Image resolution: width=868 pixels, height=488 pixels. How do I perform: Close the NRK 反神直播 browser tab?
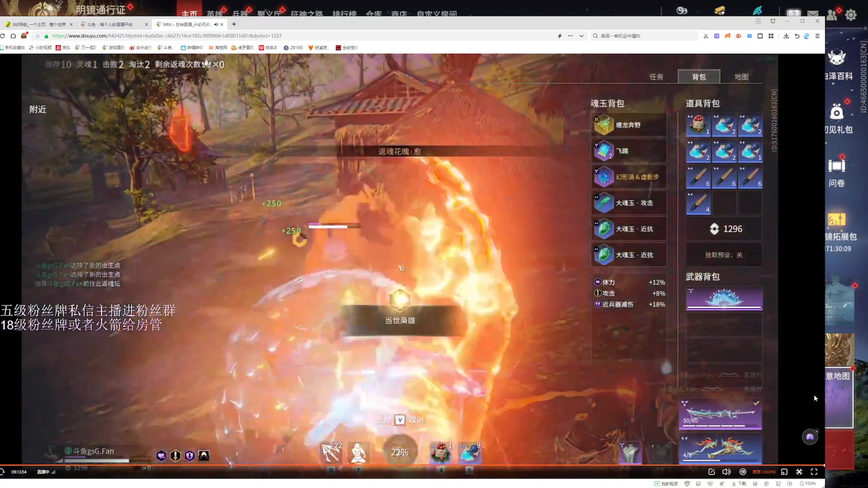click(222, 24)
